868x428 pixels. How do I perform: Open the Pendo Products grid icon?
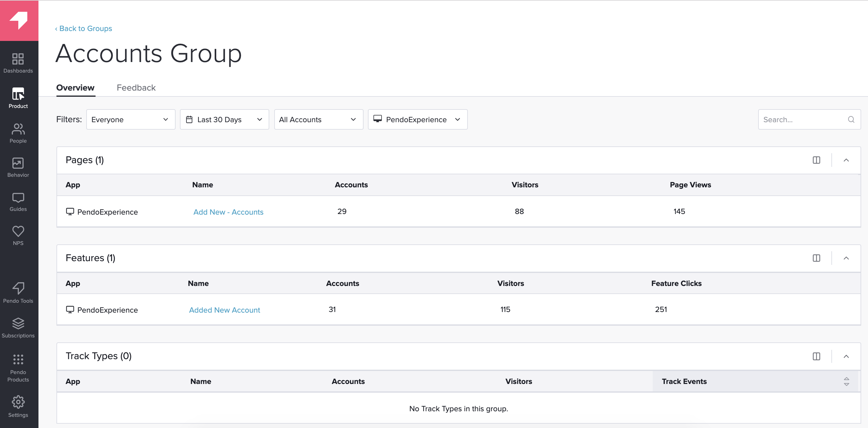(x=18, y=359)
